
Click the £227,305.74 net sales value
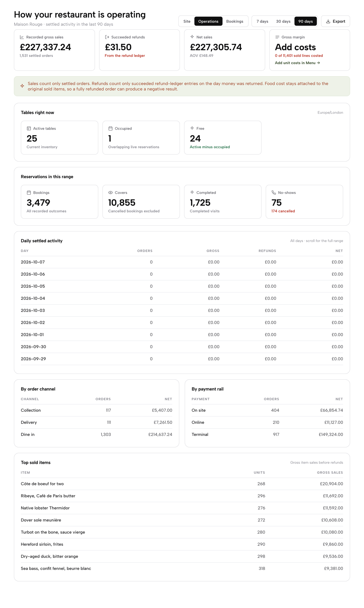216,47
